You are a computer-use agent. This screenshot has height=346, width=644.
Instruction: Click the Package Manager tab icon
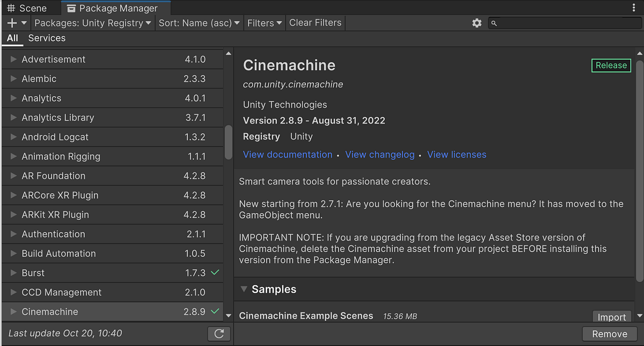[71, 8]
